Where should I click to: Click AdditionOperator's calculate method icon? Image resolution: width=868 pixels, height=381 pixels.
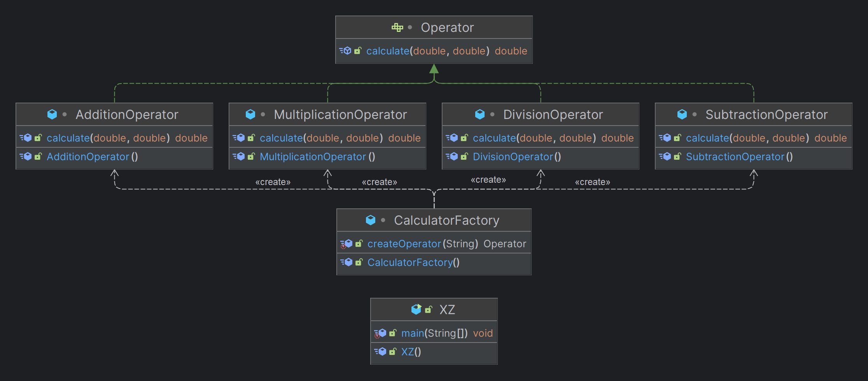26,138
